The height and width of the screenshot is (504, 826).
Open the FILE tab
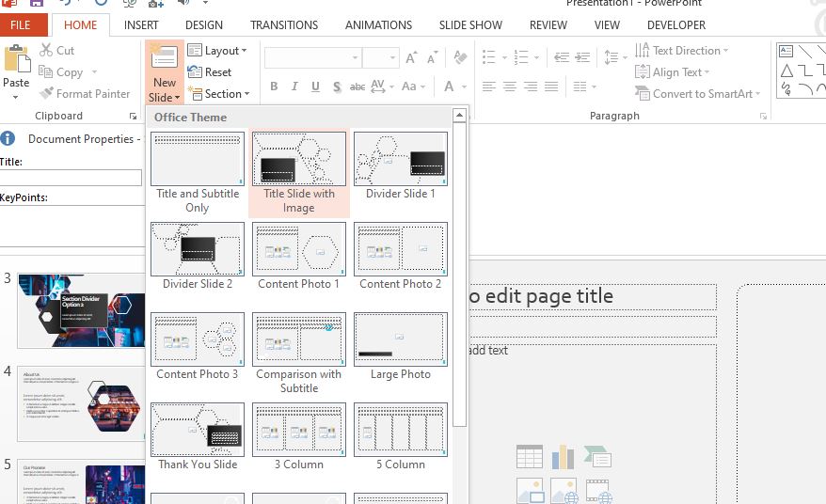click(x=21, y=25)
